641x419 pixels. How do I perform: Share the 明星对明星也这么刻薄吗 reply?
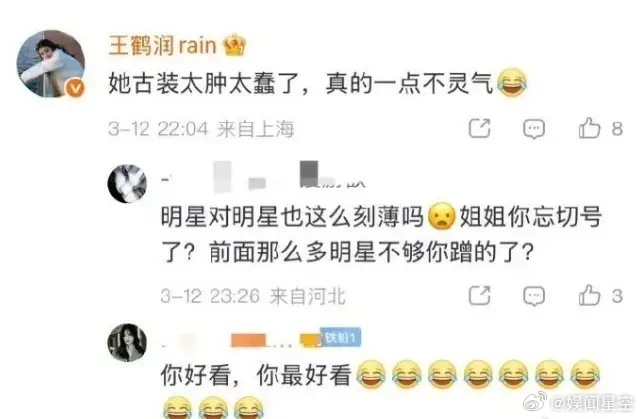(479, 295)
